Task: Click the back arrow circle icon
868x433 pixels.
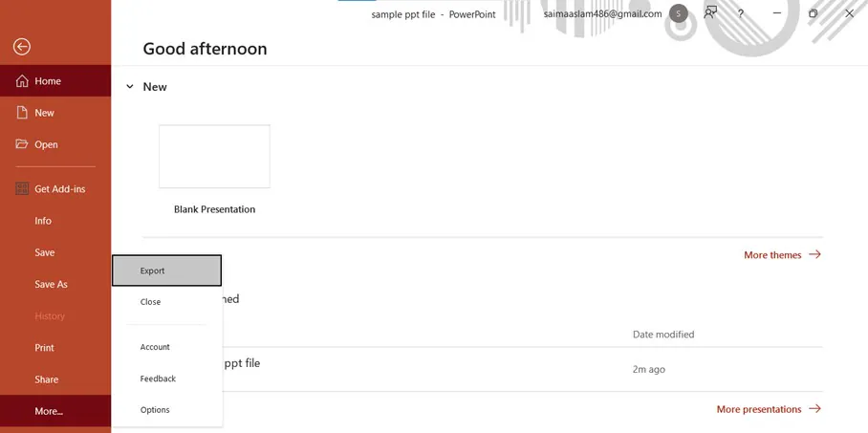Action: pyautogui.click(x=22, y=47)
